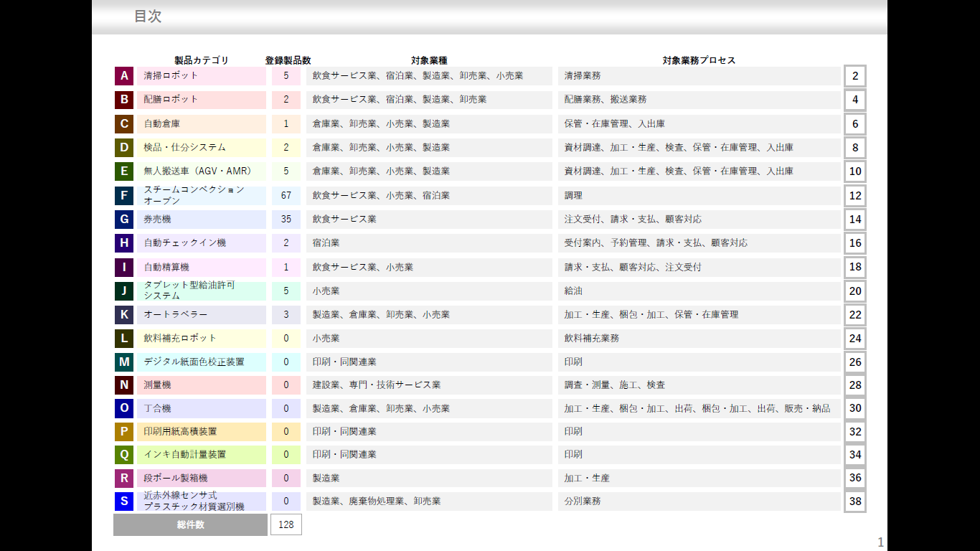Viewport: 980px width, 551px height.
Task: Click page number box 30
Action: pyautogui.click(x=855, y=409)
